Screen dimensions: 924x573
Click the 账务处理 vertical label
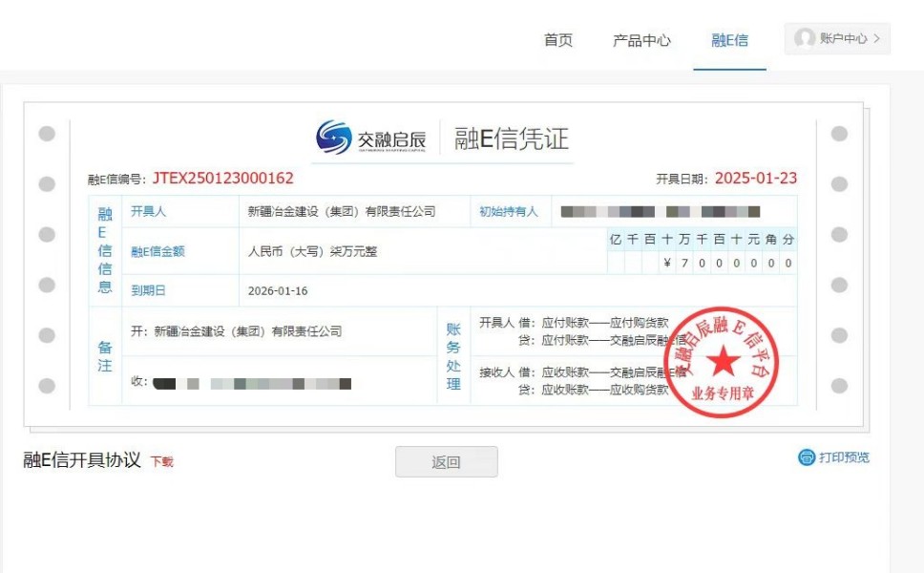click(453, 356)
